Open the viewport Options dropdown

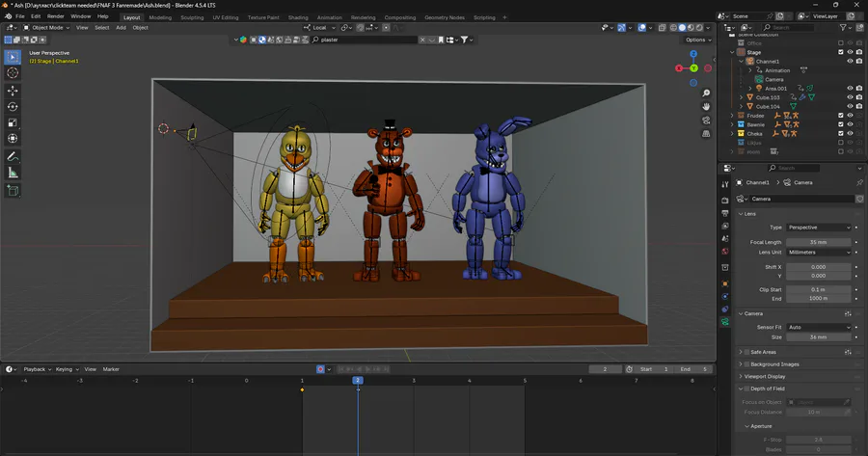(697, 40)
